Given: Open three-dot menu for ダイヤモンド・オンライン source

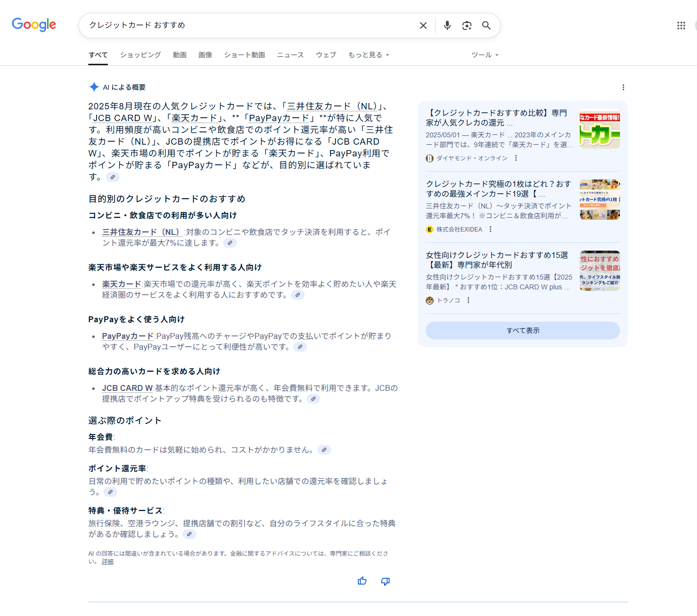Looking at the screenshot, I should 516,158.
